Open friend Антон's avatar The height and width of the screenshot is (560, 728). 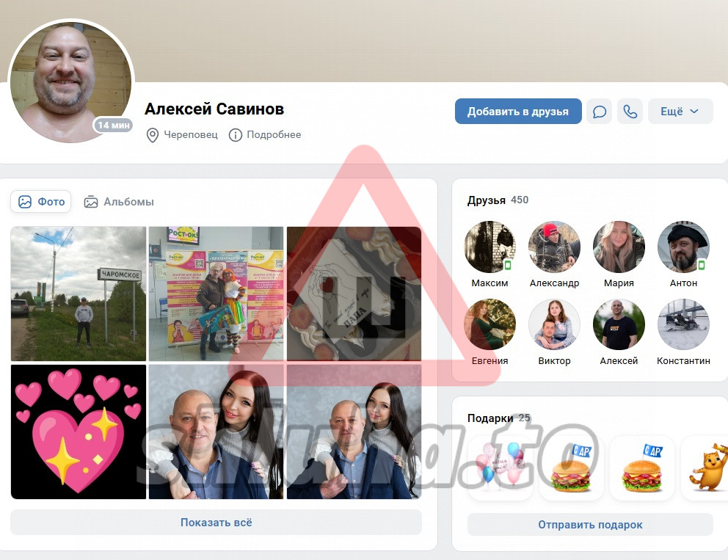pyautogui.click(x=683, y=247)
